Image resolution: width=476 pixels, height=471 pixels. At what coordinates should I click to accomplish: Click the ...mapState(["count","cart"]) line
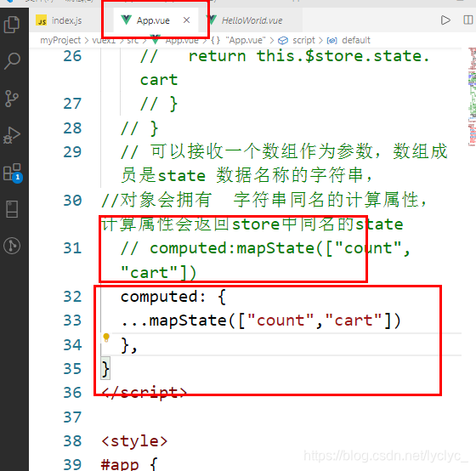[260, 321]
